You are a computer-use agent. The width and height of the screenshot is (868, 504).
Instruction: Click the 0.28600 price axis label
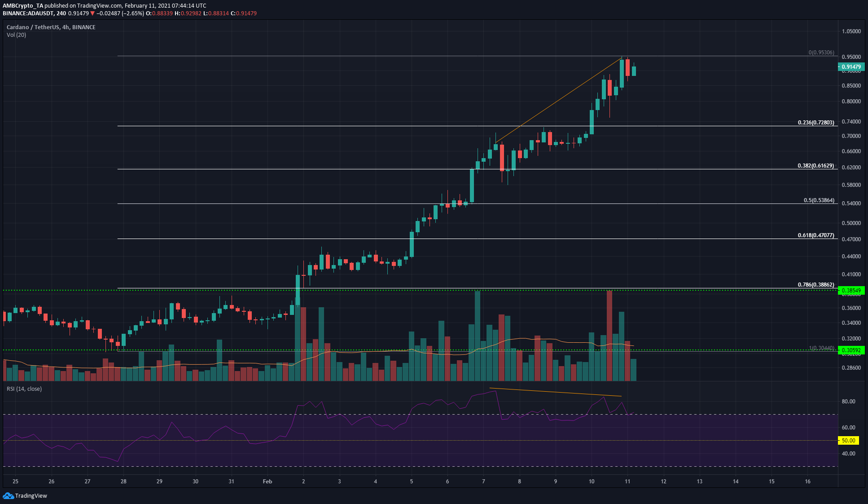(x=851, y=368)
